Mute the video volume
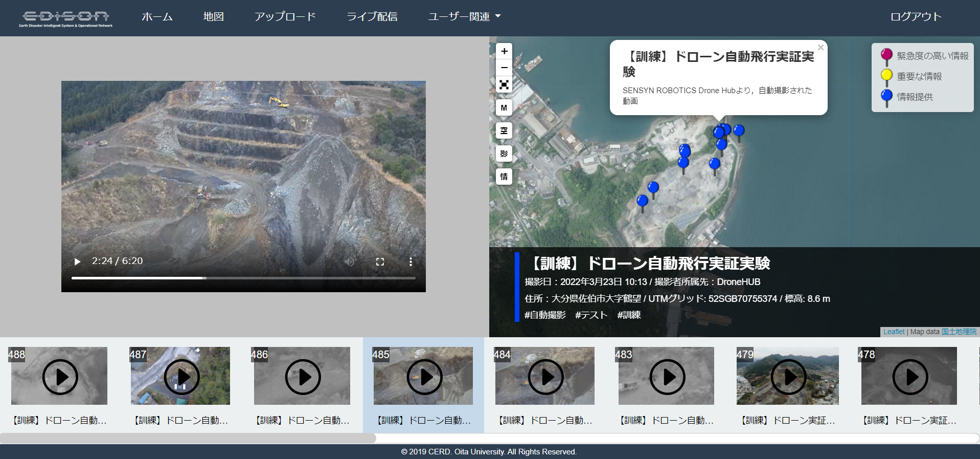 click(349, 261)
